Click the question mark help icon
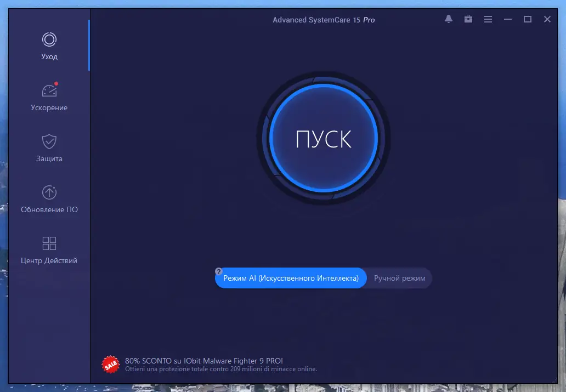 coord(219,270)
